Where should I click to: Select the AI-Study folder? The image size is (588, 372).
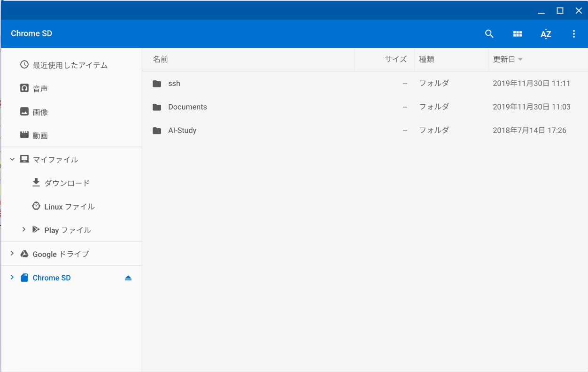pos(182,131)
